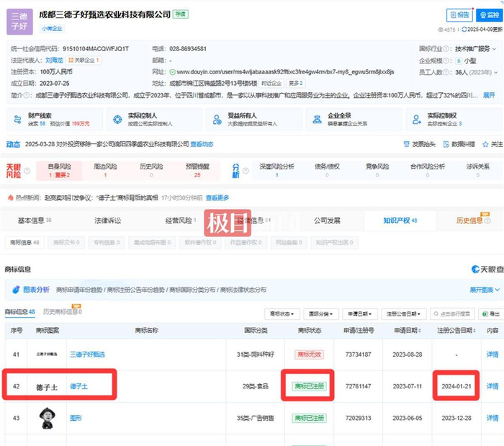Screen dimensions: 504x446
Task: Click 查看更多 next to hot news
Action: 217,197
